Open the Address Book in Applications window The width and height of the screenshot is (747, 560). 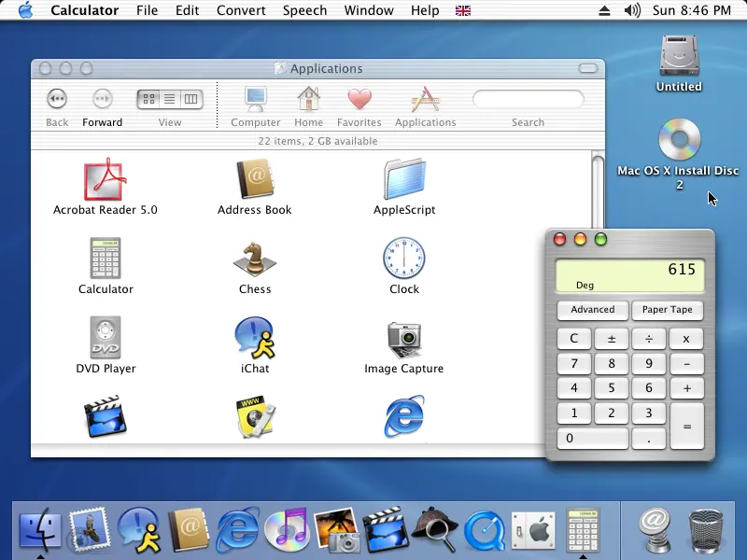pos(255,178)
